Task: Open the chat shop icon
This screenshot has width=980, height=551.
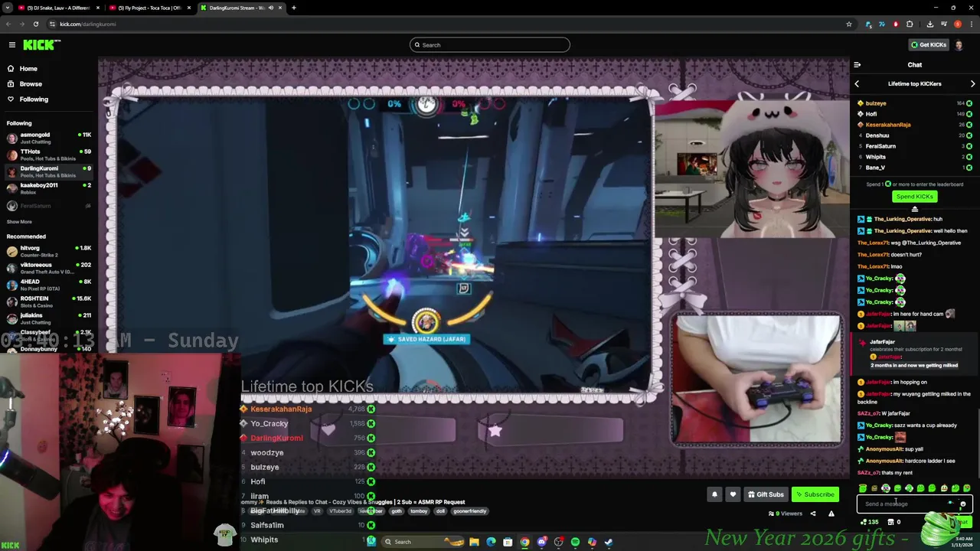Action: pyautogui.click(x=890, y=522)
